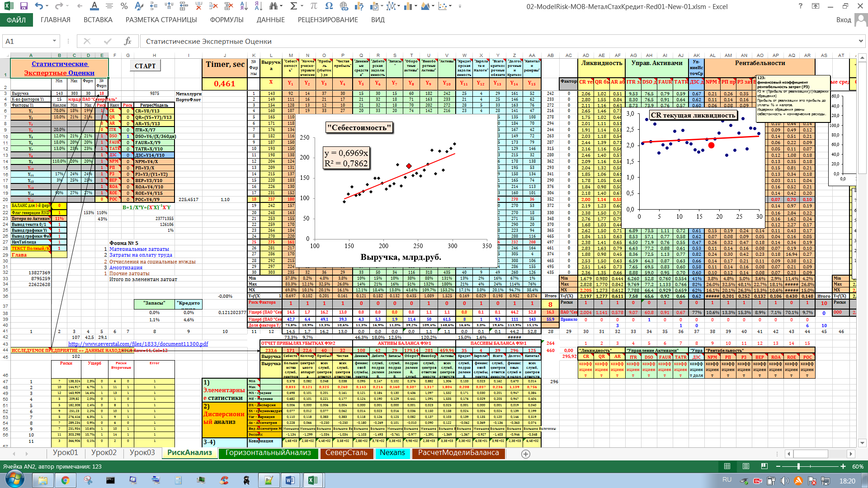Click the Omega symbol insert icon
This screenshot has width=868, height=488.
coord(329,6)
